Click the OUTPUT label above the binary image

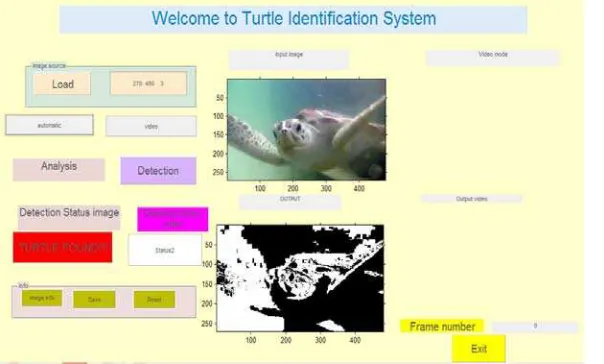point(290,202)
